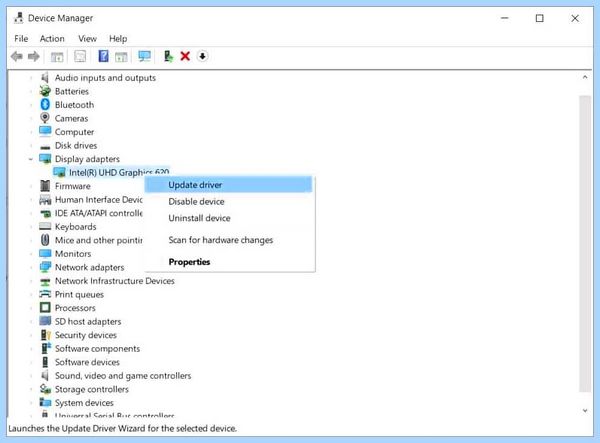Click the Processors category icon
The width and height of the screenshot is (600, 443).
point(45,307)
